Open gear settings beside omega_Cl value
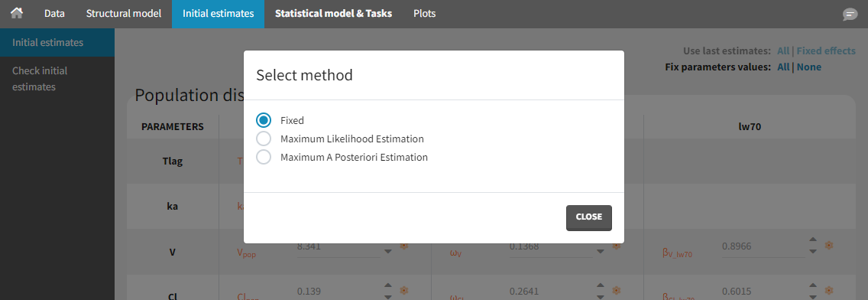The height and width of the screenshot is (300, 868). click(616, 290)
